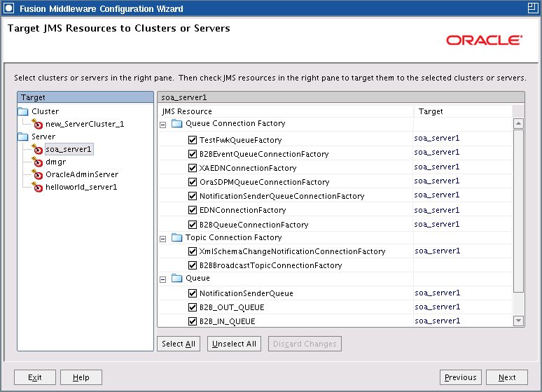Toggle the OraSDPMQueueConnectionFactory checkbox

[x=193, y=182]
